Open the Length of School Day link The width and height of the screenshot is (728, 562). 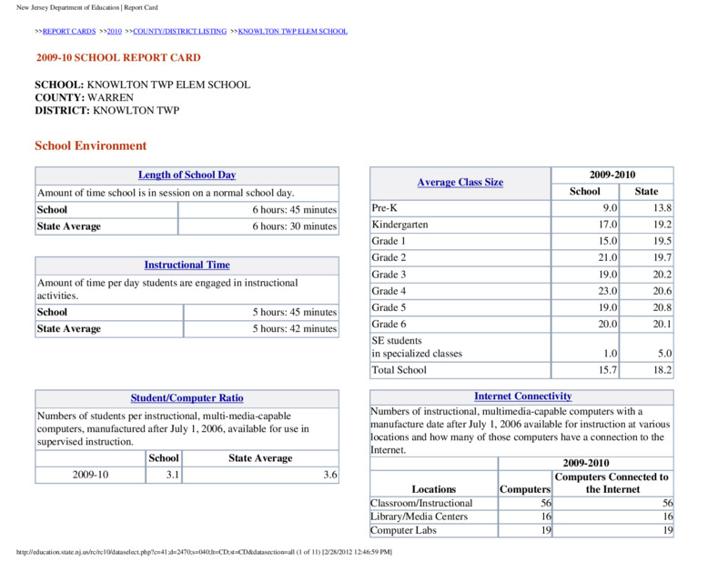click(x=187, y=175)
